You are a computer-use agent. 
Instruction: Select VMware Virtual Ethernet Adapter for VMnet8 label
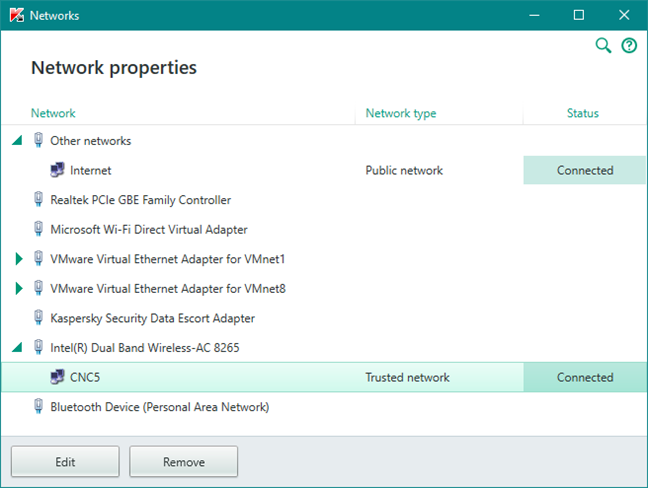pos(168,288)
